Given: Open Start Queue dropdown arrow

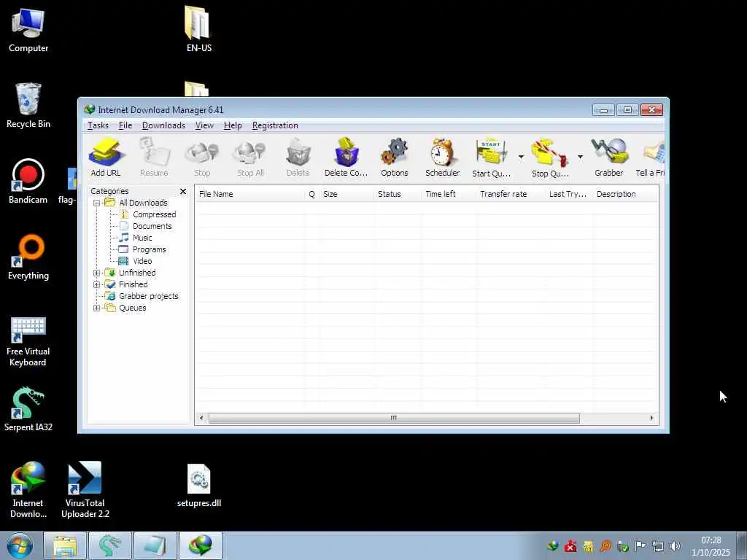Looking at the screenshot, I should (x=521, y=157).
